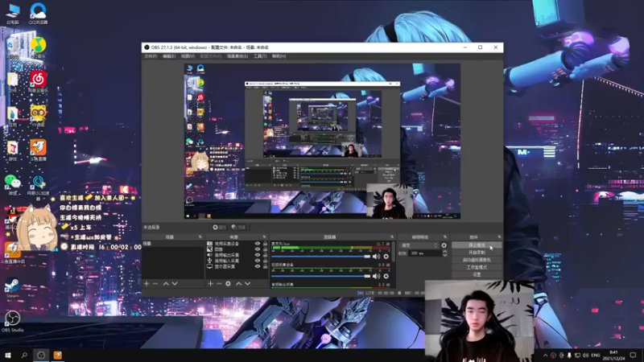Decrease transition duration stepper down arrow
The height and width of the screenshot is (362, 644).
tap(445, 255)
